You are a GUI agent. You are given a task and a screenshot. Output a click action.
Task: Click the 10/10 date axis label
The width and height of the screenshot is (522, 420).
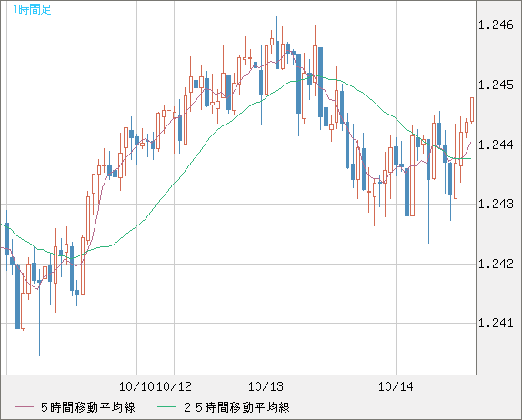136,386
